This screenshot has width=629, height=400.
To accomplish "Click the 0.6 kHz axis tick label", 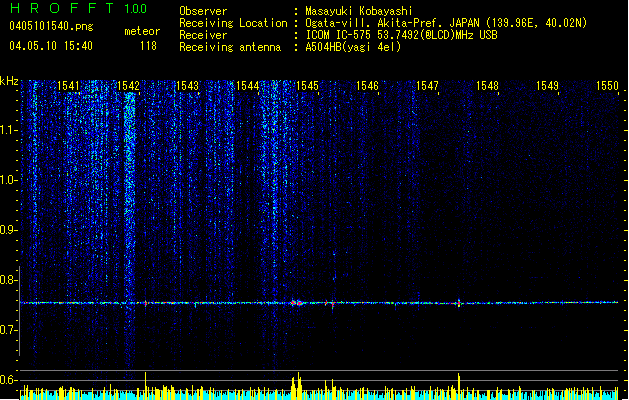I will (x=9, y=380).
